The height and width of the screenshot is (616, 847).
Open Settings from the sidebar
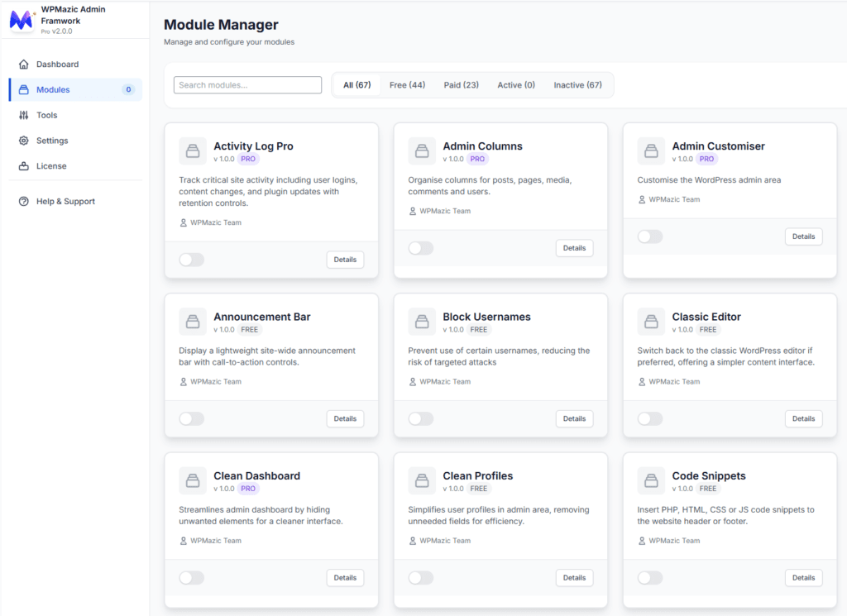tap(75, 141)
